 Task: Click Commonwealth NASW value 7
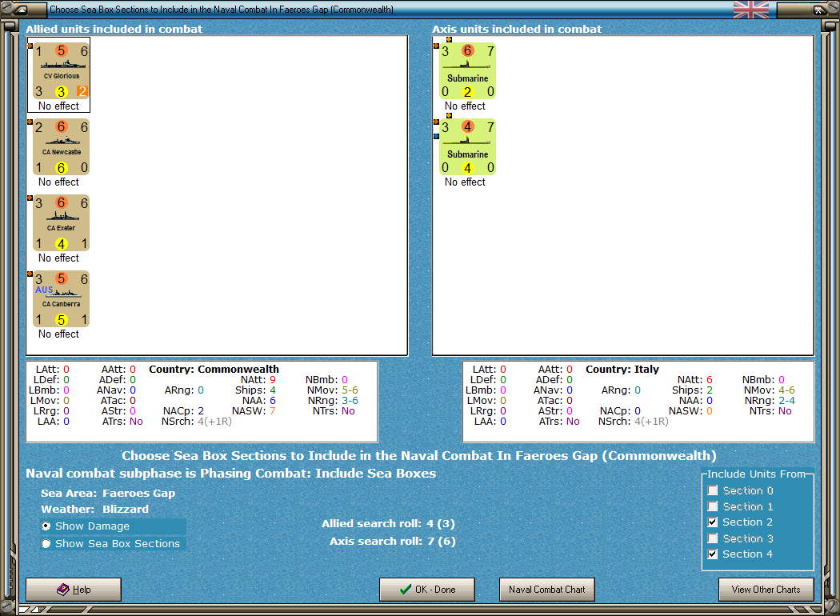(273, 411)
